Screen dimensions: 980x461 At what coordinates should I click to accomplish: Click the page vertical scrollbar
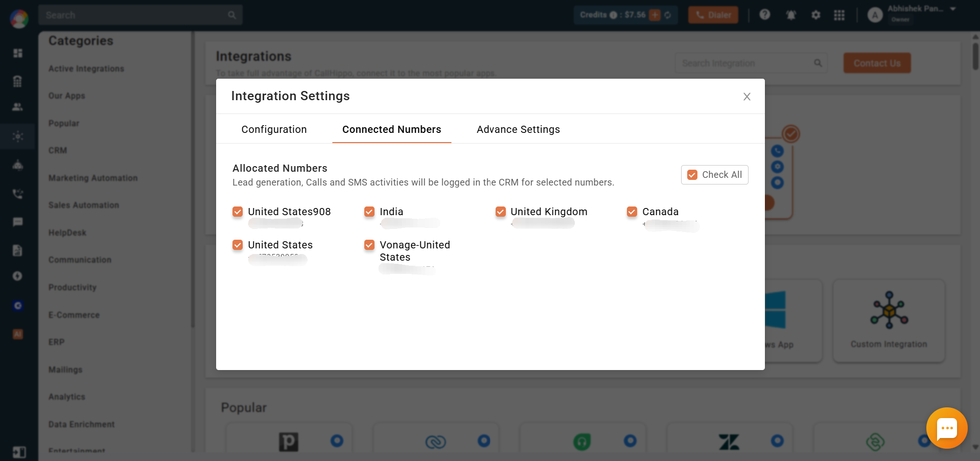pos(975,56)
